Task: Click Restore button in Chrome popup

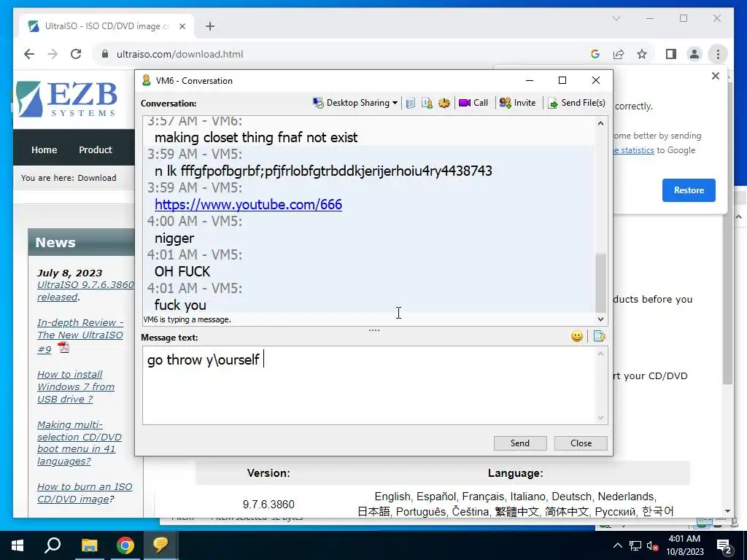Action: pyautogui.click(x=689, y=190)
